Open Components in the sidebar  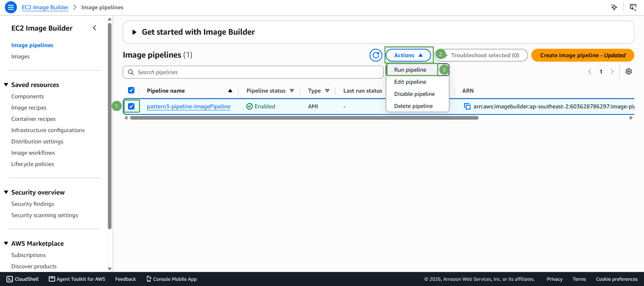[x=27, y=96]
